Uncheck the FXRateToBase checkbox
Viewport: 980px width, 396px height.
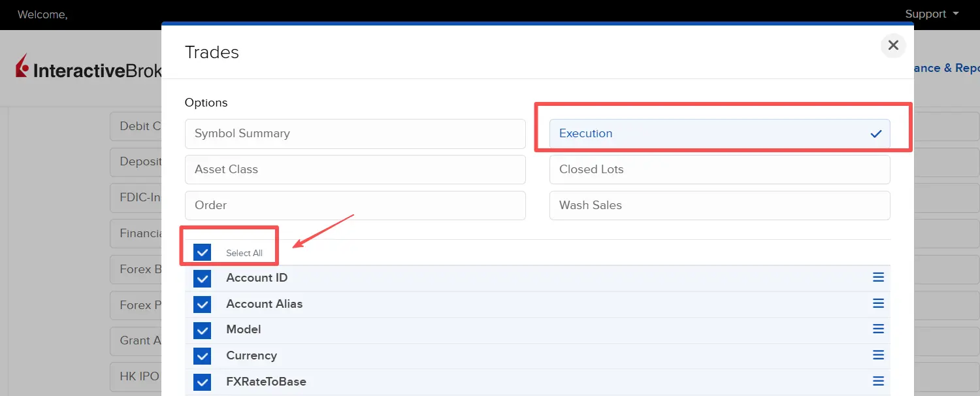click(203, 382)
